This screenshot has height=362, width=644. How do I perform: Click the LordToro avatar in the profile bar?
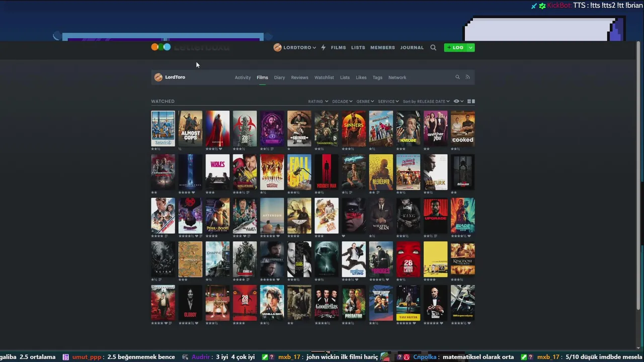point(158,77)
